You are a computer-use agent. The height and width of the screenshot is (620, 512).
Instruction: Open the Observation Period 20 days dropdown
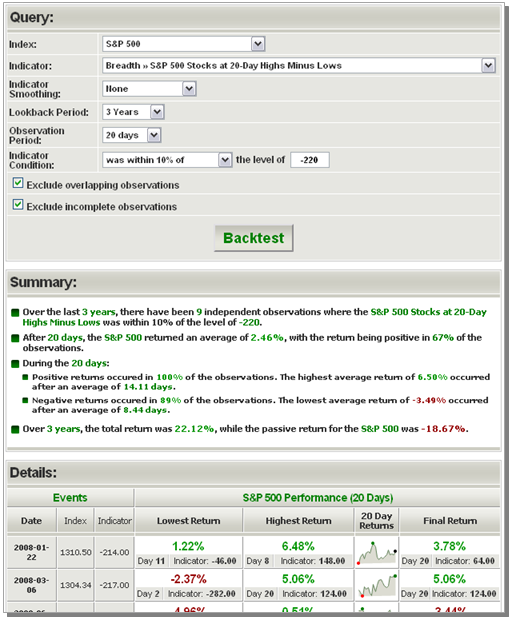click(x=131, y=135)
